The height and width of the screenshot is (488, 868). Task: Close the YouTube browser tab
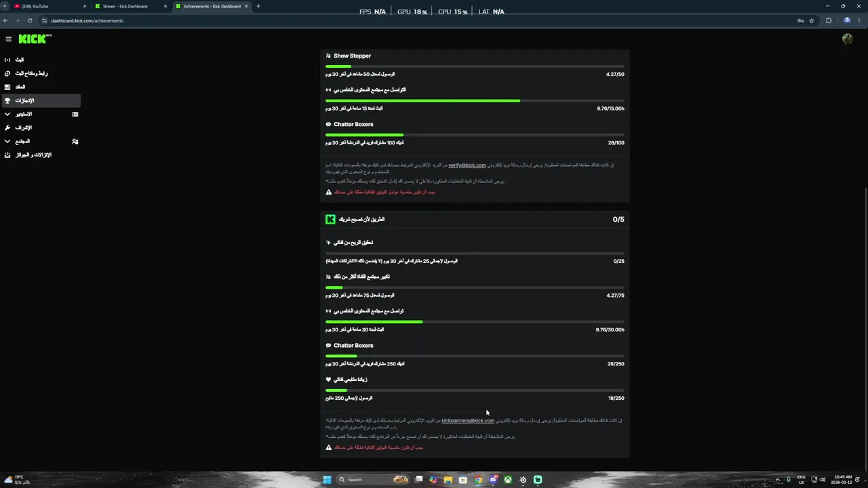click(85, 6)
